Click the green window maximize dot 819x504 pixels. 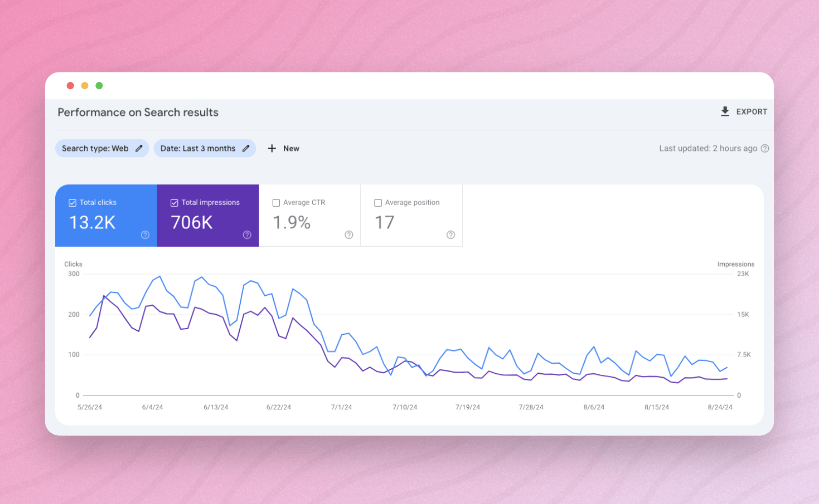click(99, 86)
